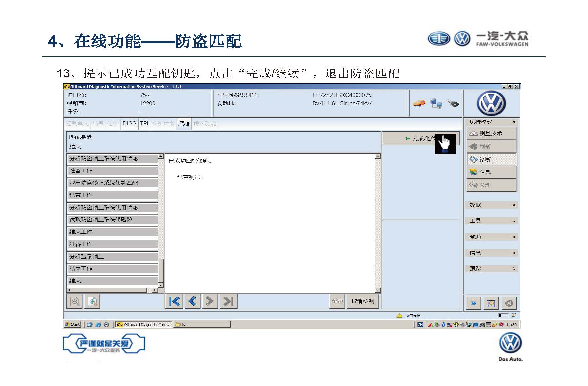Click message area scroll down arrow
The width and height of the screenshot is (588, 386).
click(x=378, y=290)
